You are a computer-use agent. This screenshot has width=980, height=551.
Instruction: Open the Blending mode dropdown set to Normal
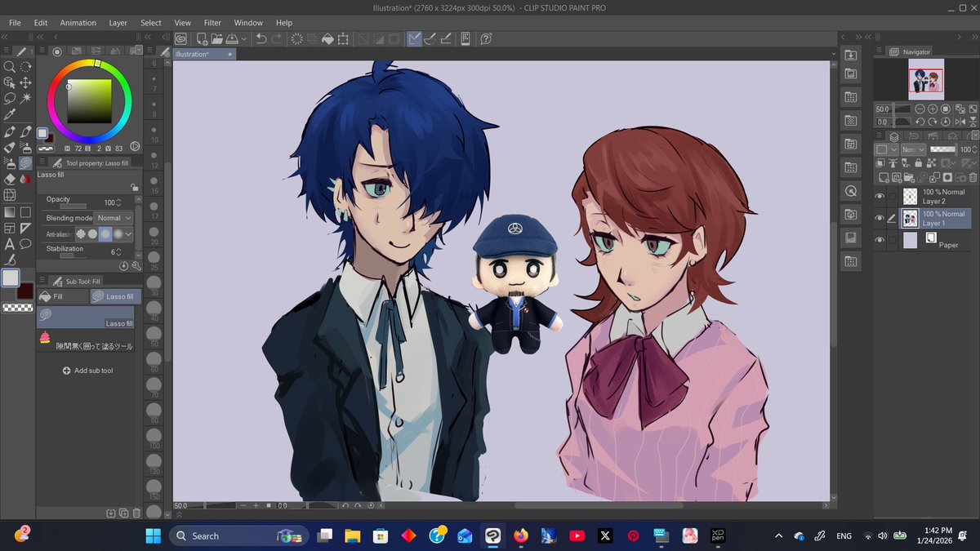click(113, 217)
